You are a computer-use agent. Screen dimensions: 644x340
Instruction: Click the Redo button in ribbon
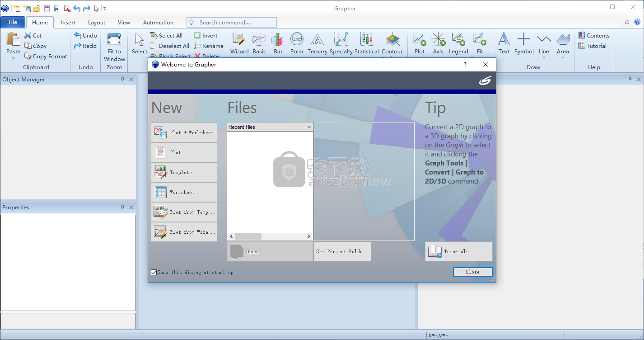coord(85,46)
